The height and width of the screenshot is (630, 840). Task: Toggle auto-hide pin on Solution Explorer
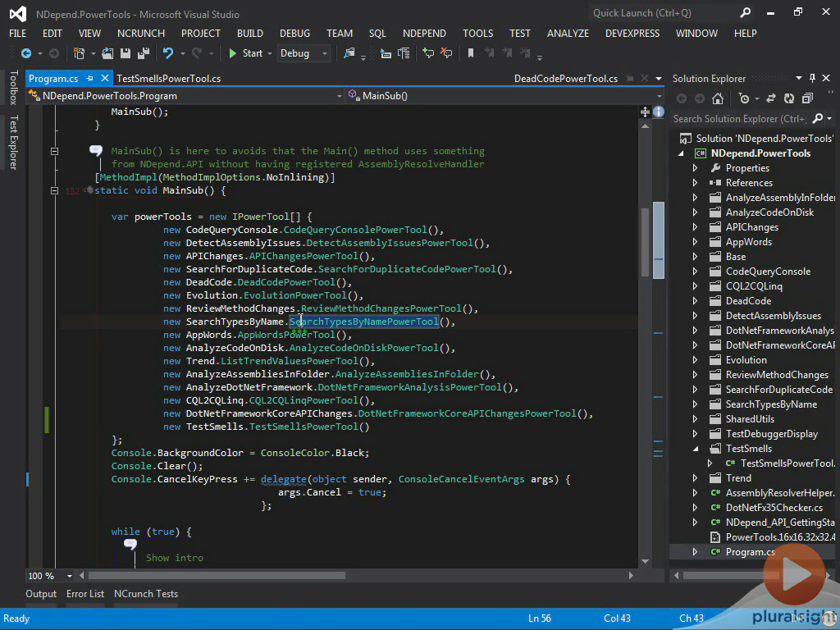tap(813, 78)
